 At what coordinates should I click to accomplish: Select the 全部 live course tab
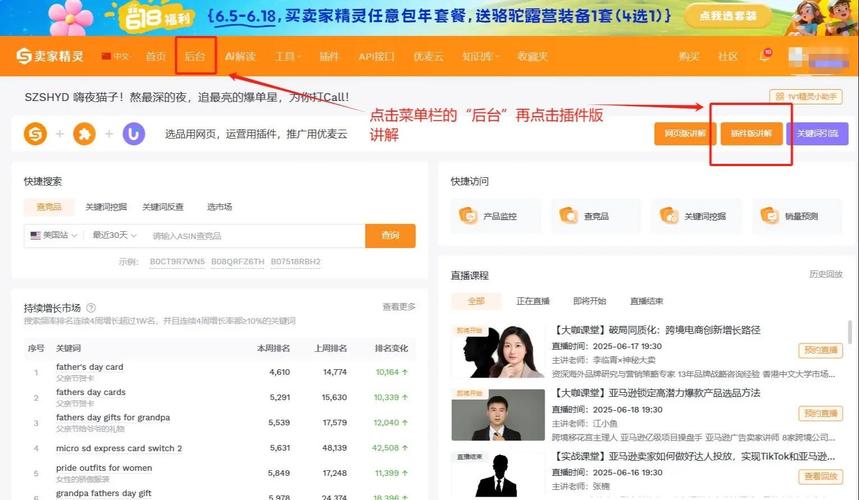476,301
